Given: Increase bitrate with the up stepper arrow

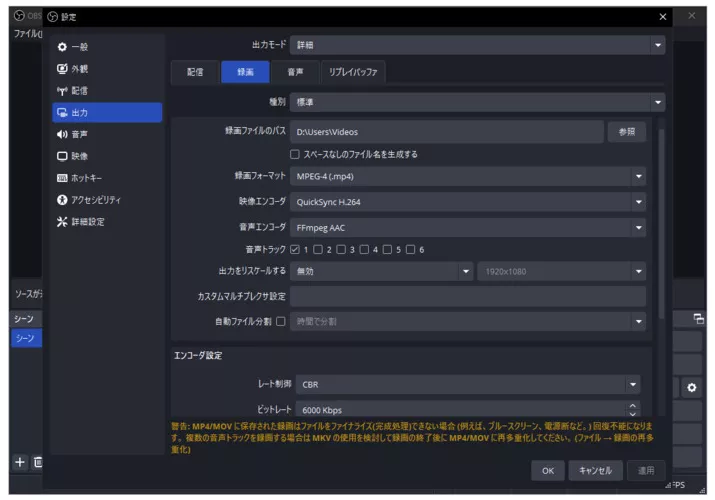Looking at the screenshot, I should pyautogui.click(x=632, y=405).
